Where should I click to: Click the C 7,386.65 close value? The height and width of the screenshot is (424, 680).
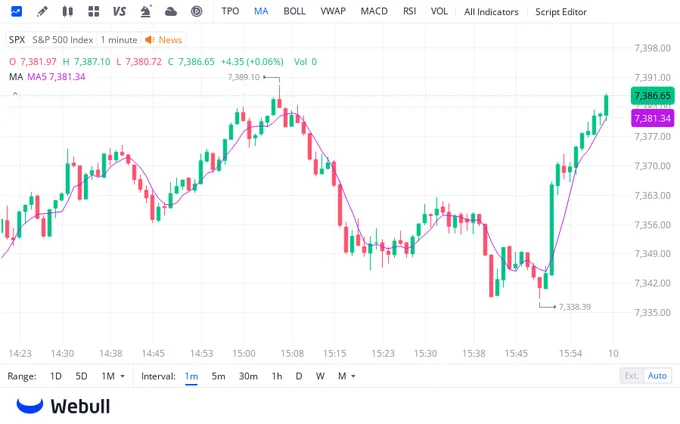(191, 62)
